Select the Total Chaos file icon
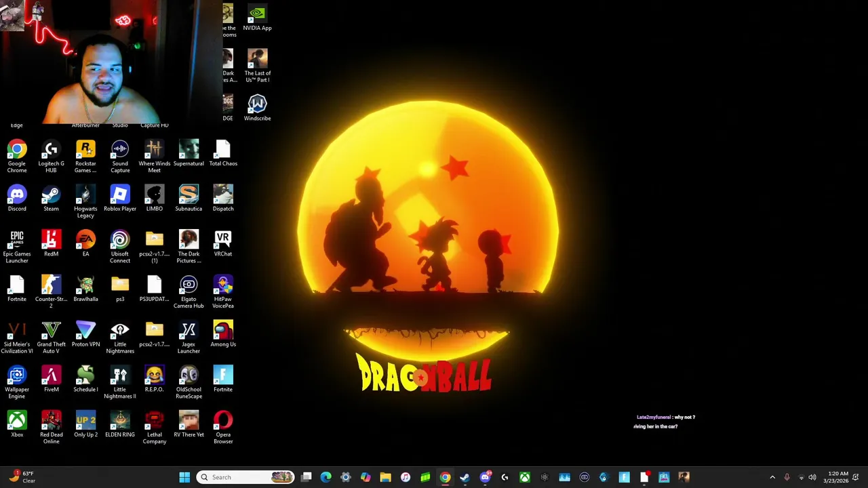Screen dimensions: 868x488 tap(223, 153)
